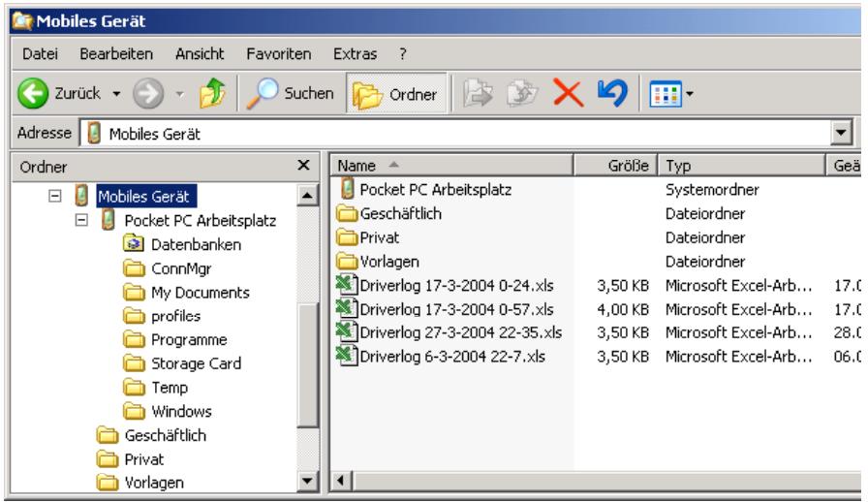Select Vorlagen in the folder tree
The image size is (868, 502).
(x=154, y=483)
